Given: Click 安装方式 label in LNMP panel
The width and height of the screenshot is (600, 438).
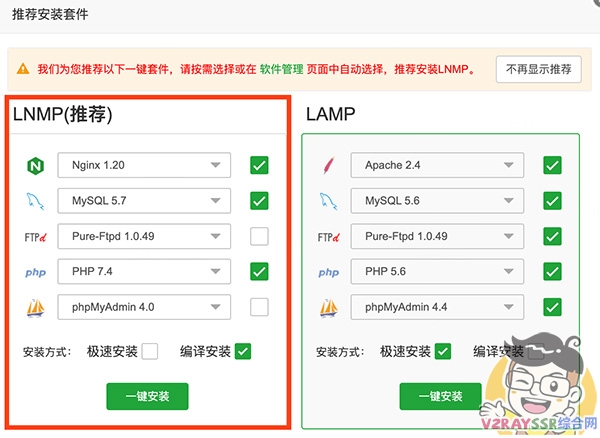Looking at the screenshot, I should [47, 352].
